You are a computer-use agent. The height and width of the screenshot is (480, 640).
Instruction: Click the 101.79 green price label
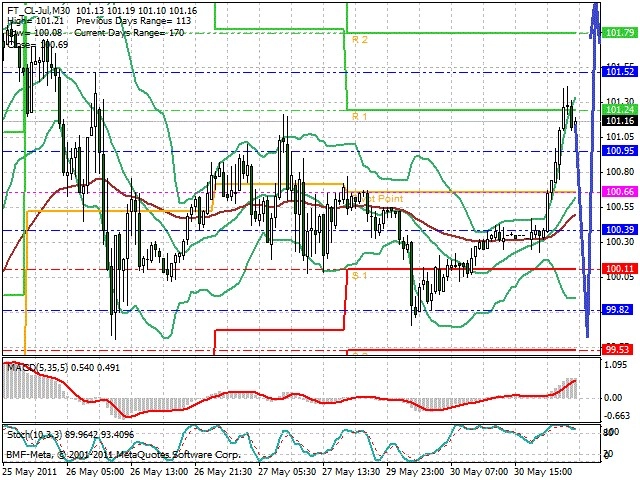click(x=618, y=33)
